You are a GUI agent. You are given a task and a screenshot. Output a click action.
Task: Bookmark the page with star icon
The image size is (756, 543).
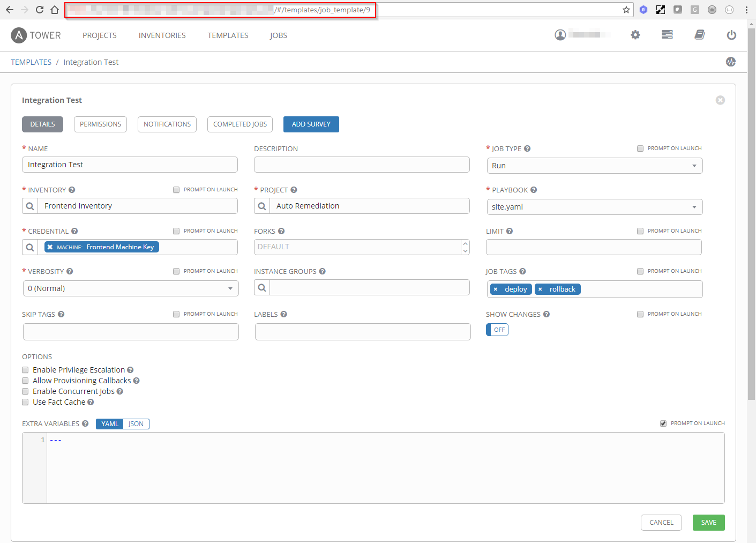[626, 10]
